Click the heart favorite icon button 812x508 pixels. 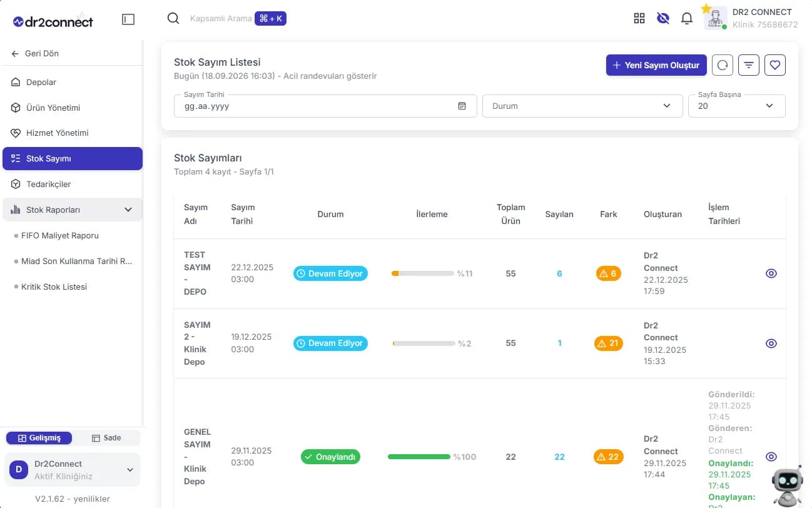pyautogui.click(x=775, y=65)
